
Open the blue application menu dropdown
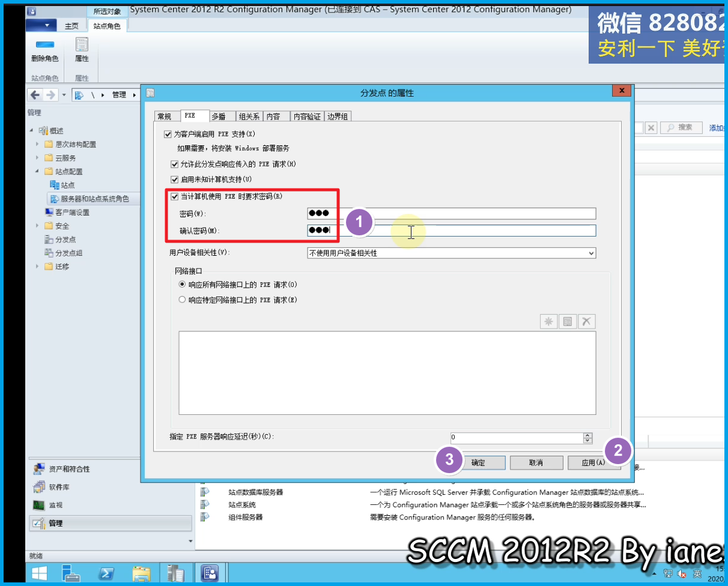(x=41, y=25)
